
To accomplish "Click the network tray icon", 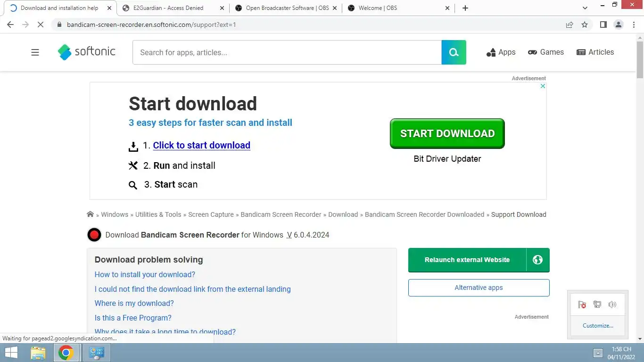I will coord(597,304).
